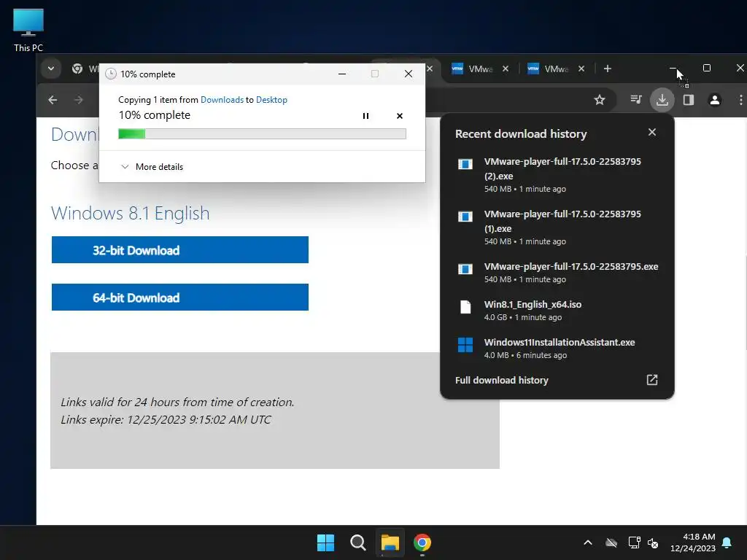Show hidden system tray icons

click(x=588, y=542)
